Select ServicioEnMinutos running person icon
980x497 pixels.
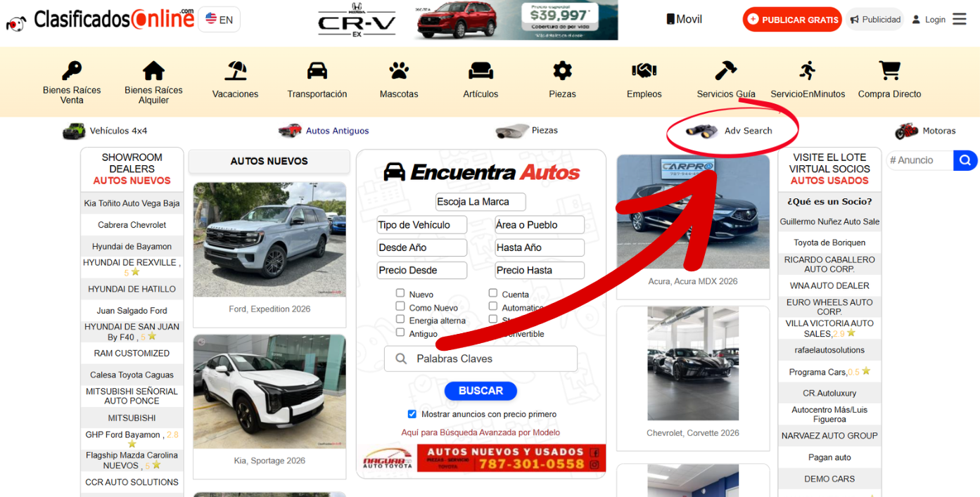point(808,70)
